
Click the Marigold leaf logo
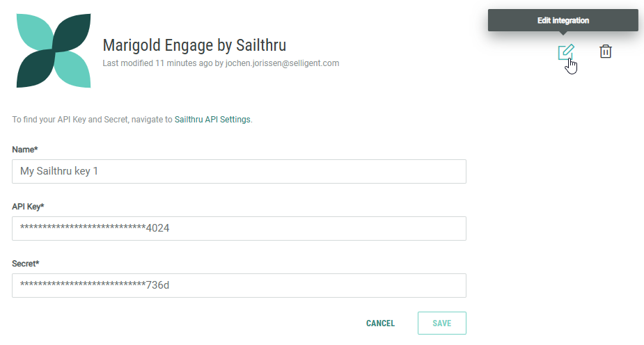click(x=54, y=51)
